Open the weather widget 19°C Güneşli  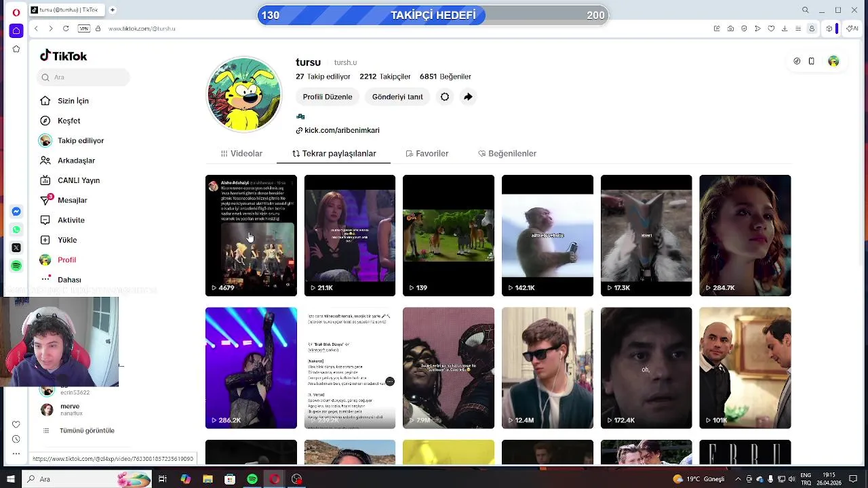click(x=698, y=479)
